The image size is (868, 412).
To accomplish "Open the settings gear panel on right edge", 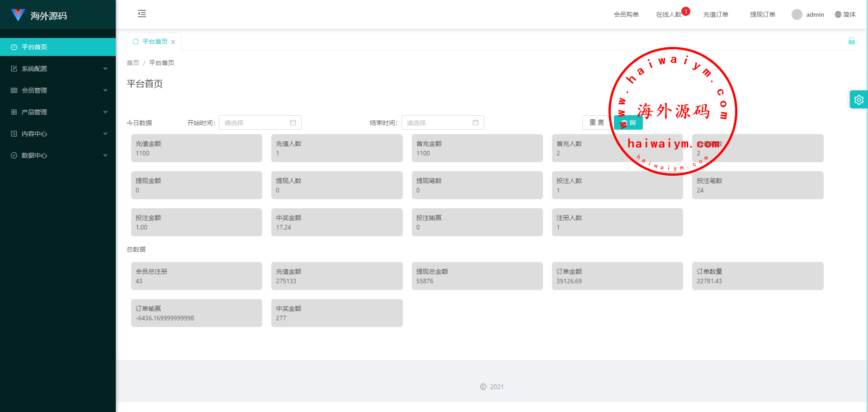I will pyautogui.click(x=859, y=100).
